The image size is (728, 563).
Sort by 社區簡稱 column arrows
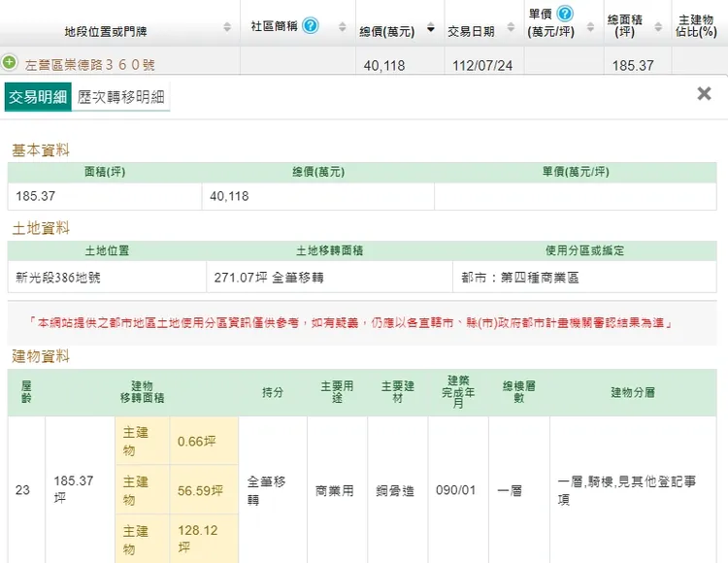click(343, 27)
